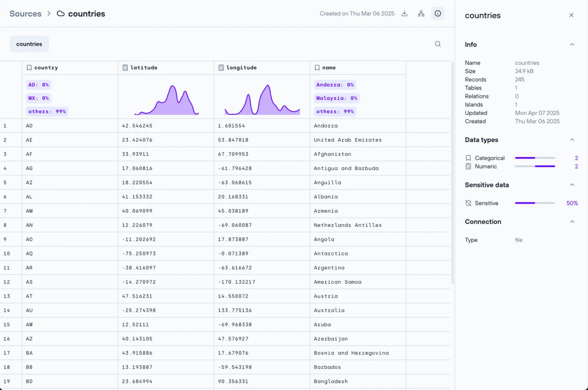Collapse the Info section

coord(572,45)
